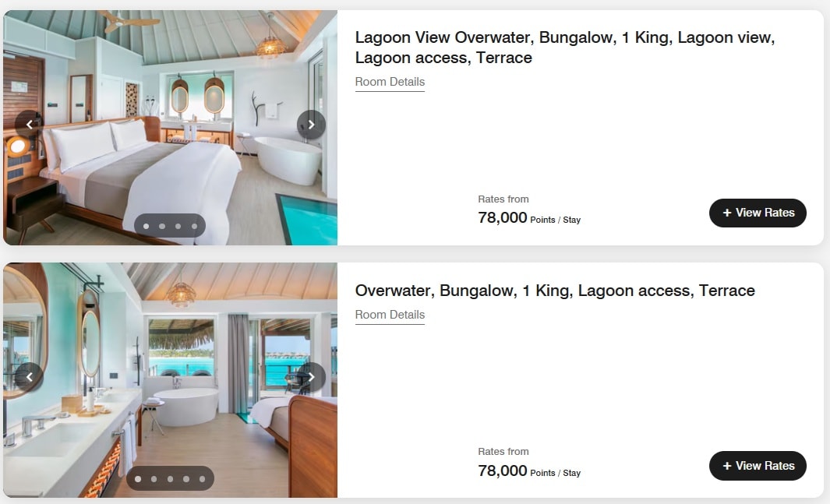Select first carousel dot on second bungalow photo
This screenshot has width=830, height=504.
(x=138, y=479)
